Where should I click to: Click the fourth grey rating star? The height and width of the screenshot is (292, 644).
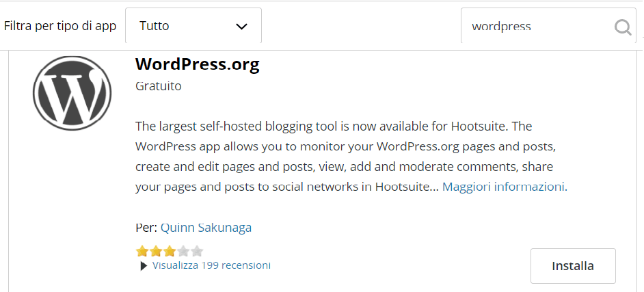tap(184, 251)
